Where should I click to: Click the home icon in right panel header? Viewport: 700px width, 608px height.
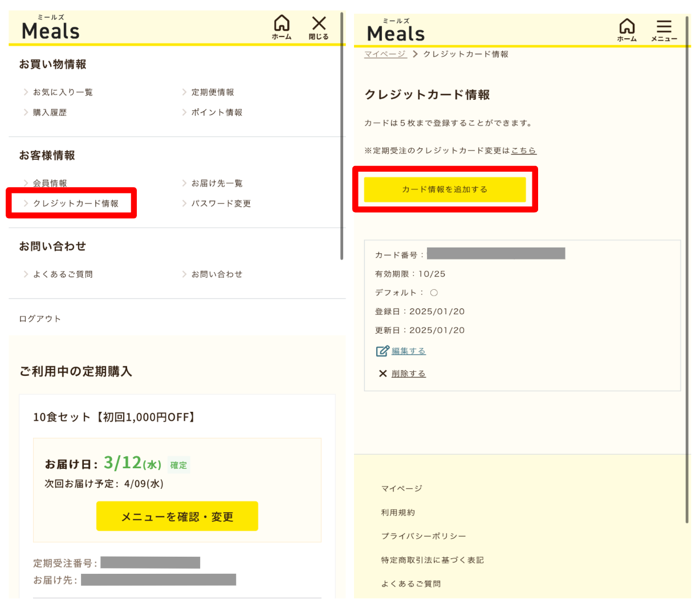[x=626, y=29]
